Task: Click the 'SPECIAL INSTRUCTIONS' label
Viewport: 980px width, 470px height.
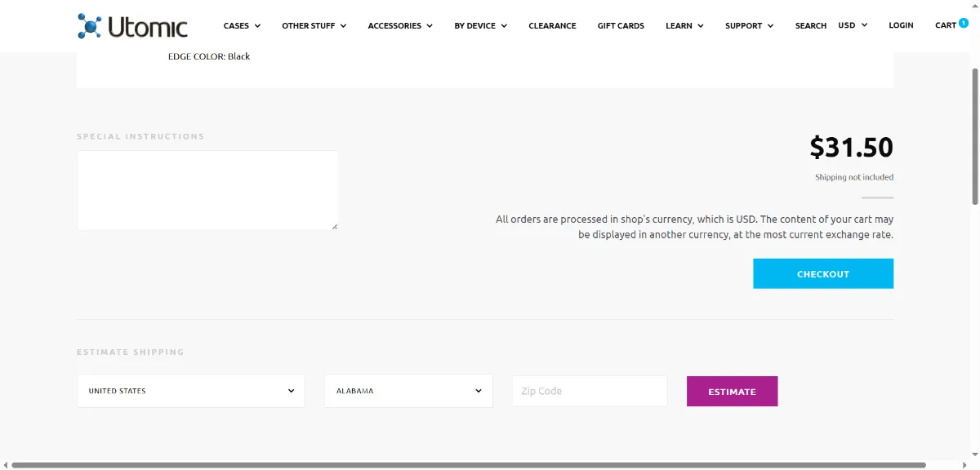Action: pos(140,136)
